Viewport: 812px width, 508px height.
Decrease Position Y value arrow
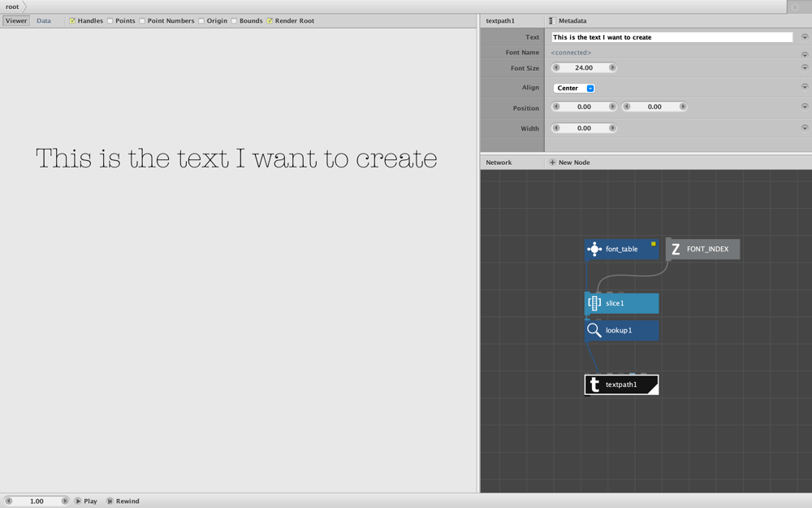[x=627, y=106]
